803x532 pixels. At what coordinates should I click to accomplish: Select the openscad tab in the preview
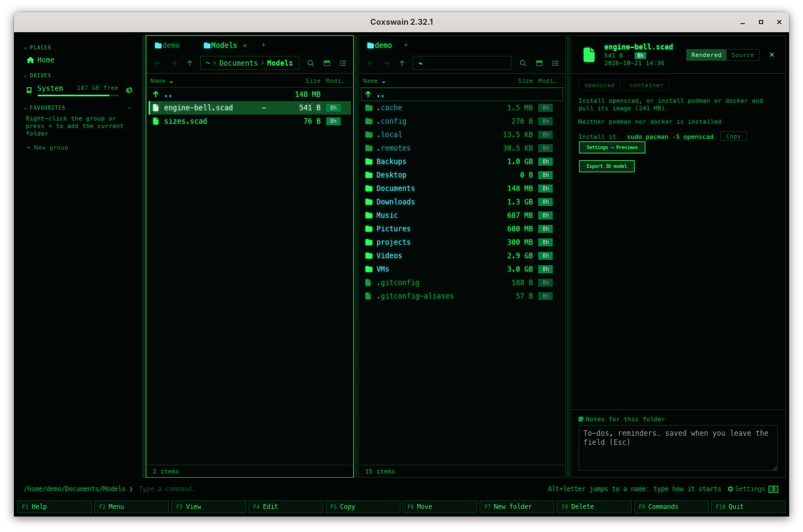(x=600, y=85)
